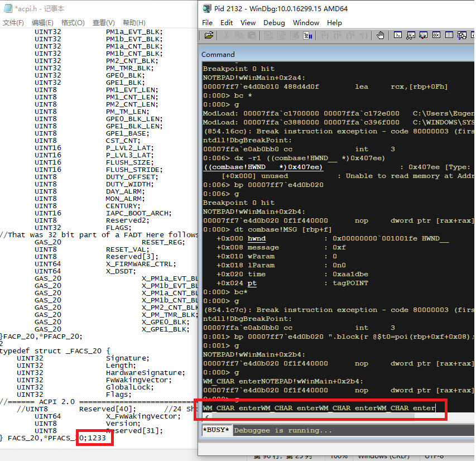The width and height of the screenshot is (476, 461).
Task: Open the Command window via toolbar icon
Action: point(398,35)
